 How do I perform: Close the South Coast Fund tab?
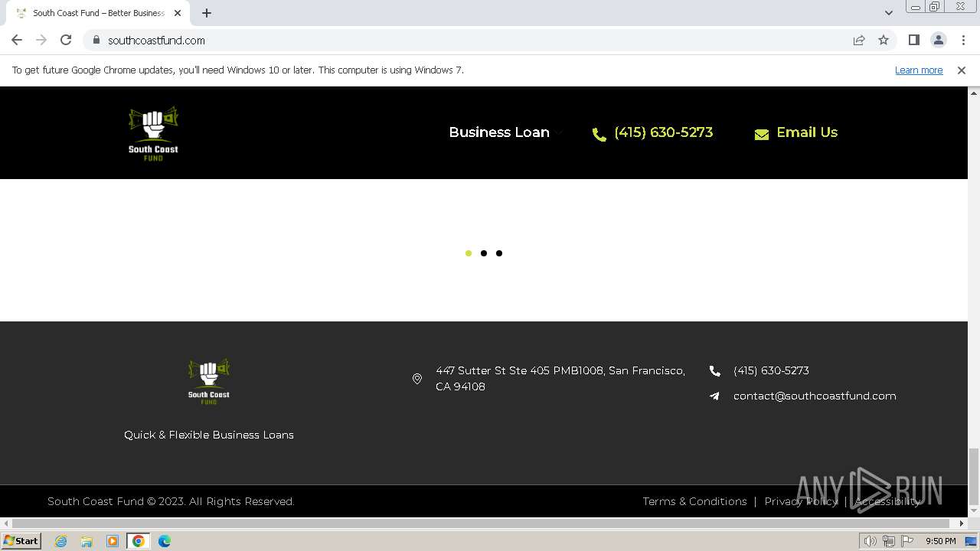tap(178, 13)
